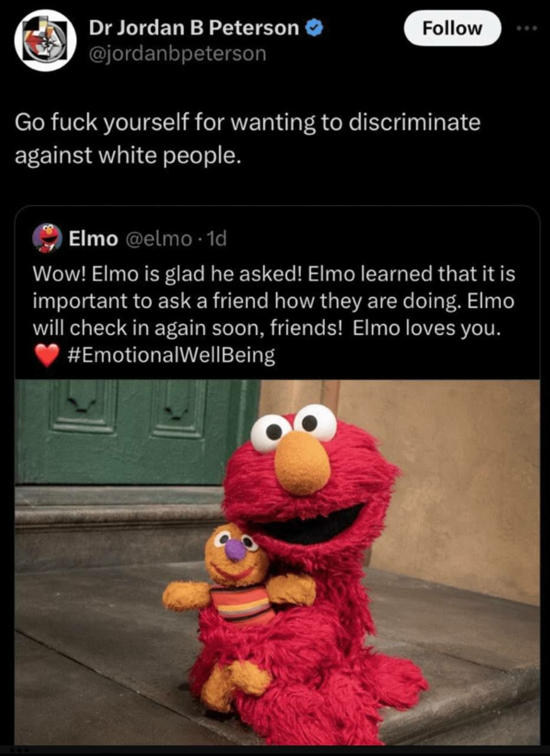Visit the @jordanbpeterson handle link

pyautogui.click(x=178, y=54)
